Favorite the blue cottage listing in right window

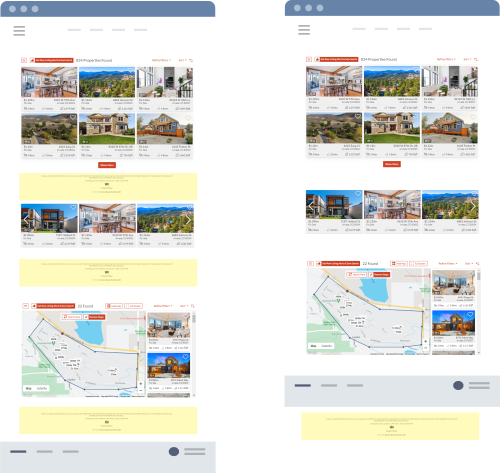473,117
